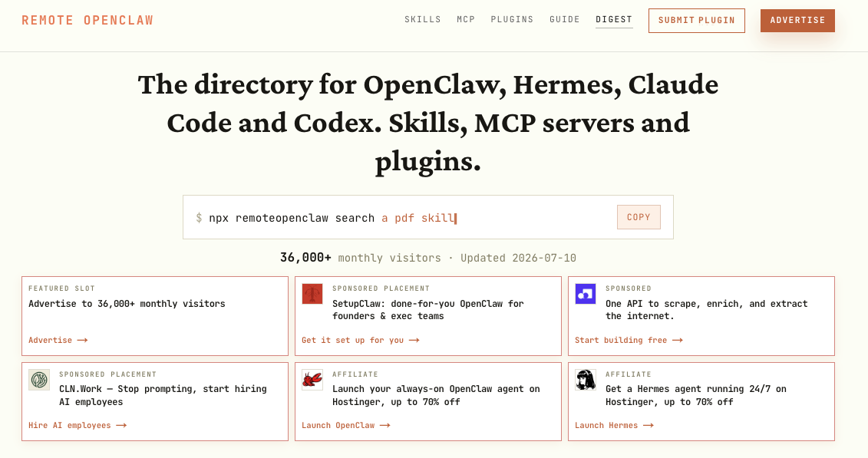Screen dimensions: 868x458
Task: Click 'AFFILIATE' label on Launch OpenClaw card
Action: click(355, 374)
